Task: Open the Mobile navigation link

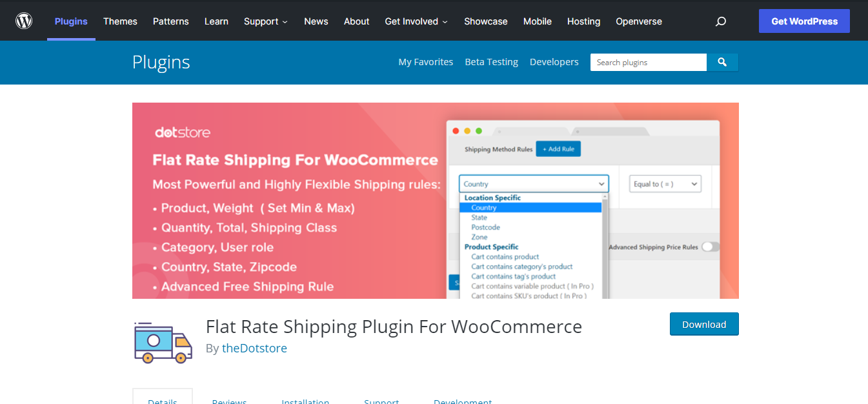Action: coord(538,21)
